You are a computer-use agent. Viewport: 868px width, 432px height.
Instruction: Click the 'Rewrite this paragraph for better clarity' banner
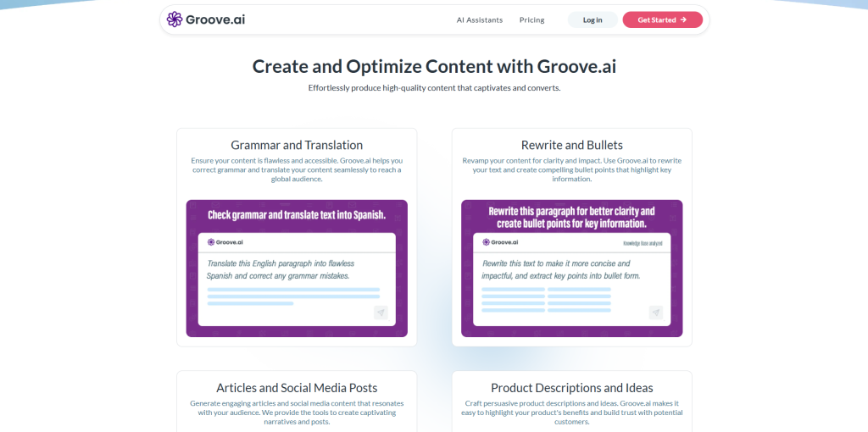572,218
